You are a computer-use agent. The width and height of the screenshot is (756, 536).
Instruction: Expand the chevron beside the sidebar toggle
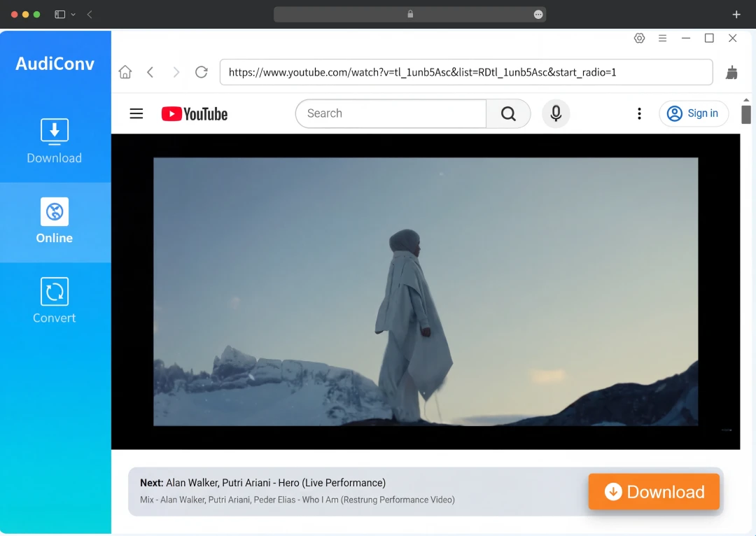(73, 14)
